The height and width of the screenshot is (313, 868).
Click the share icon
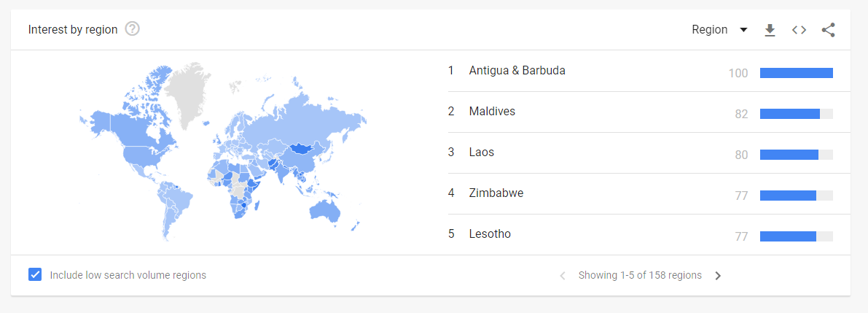point(828,30)
